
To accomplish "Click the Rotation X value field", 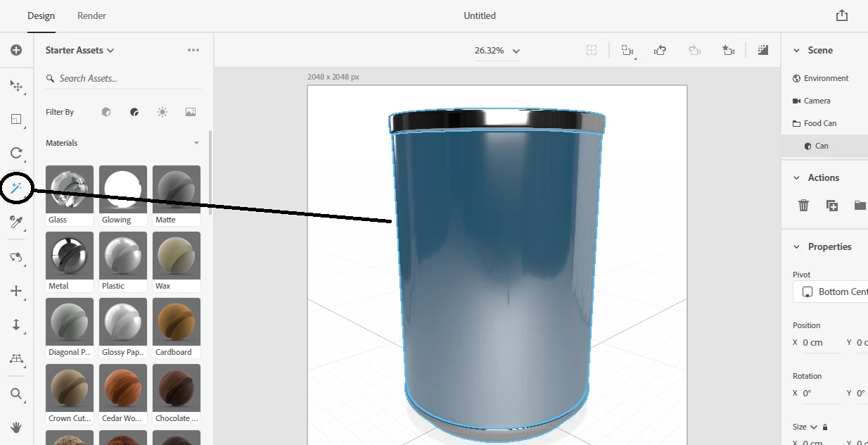I will click(x=822, y=394).
